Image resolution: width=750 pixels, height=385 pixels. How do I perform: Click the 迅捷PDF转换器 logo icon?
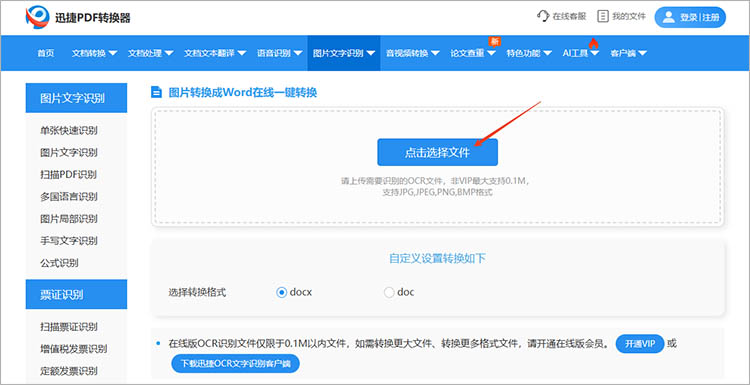coord(38,17)
